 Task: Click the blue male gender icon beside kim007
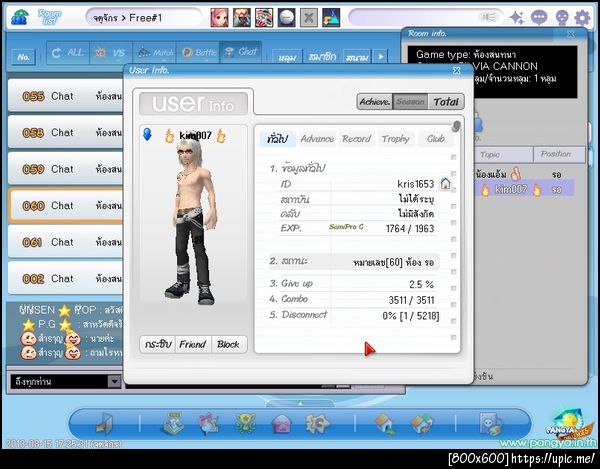tap(147, 134)
